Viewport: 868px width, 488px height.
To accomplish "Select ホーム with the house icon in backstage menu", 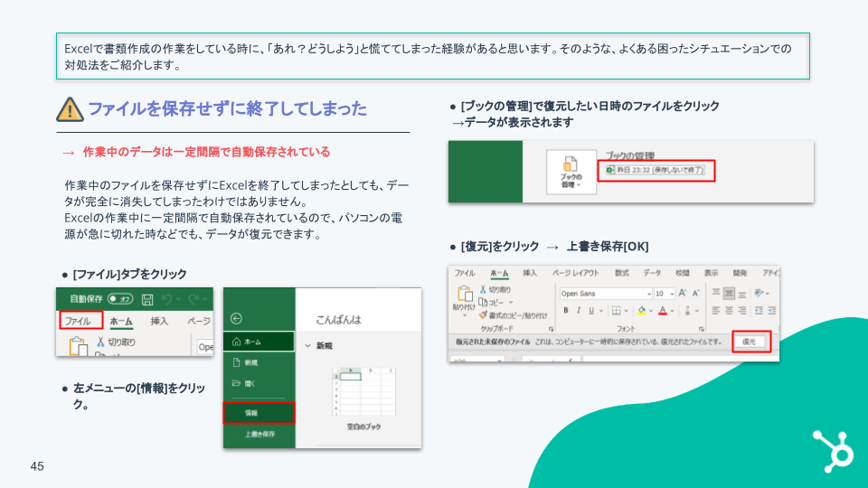I will pos(259,342).
